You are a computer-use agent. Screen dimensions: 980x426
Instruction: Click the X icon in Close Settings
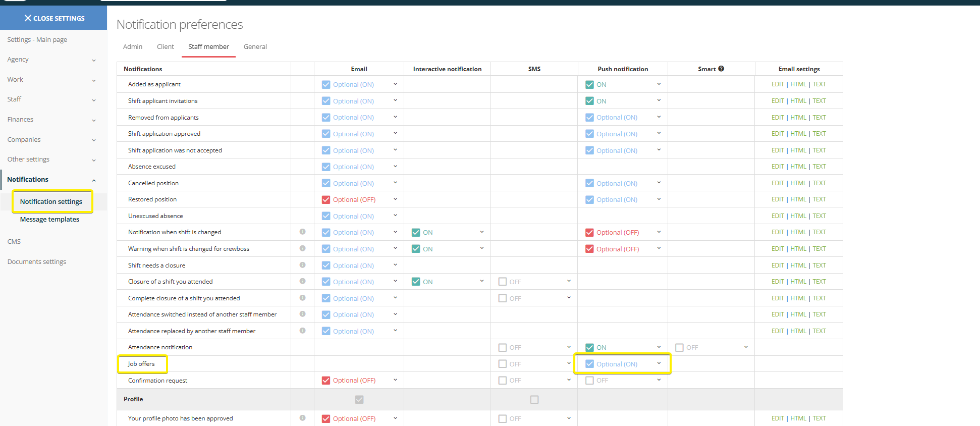pos(28,18)
